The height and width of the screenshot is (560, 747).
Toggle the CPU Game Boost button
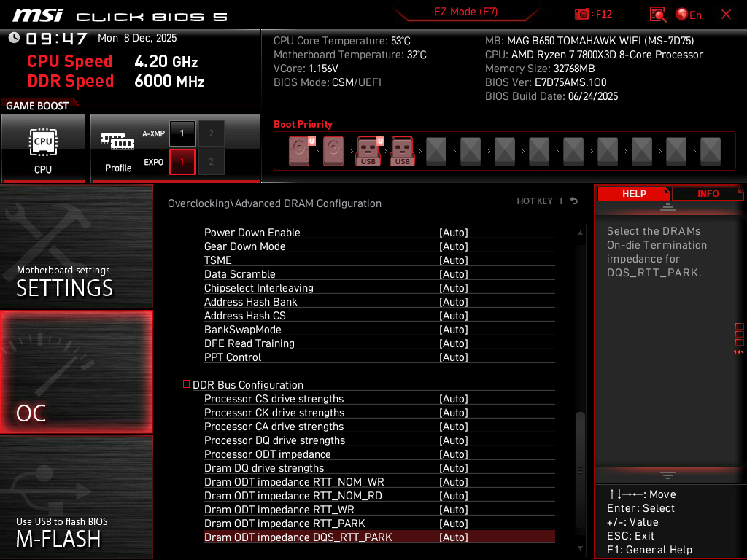pos(43,149)
